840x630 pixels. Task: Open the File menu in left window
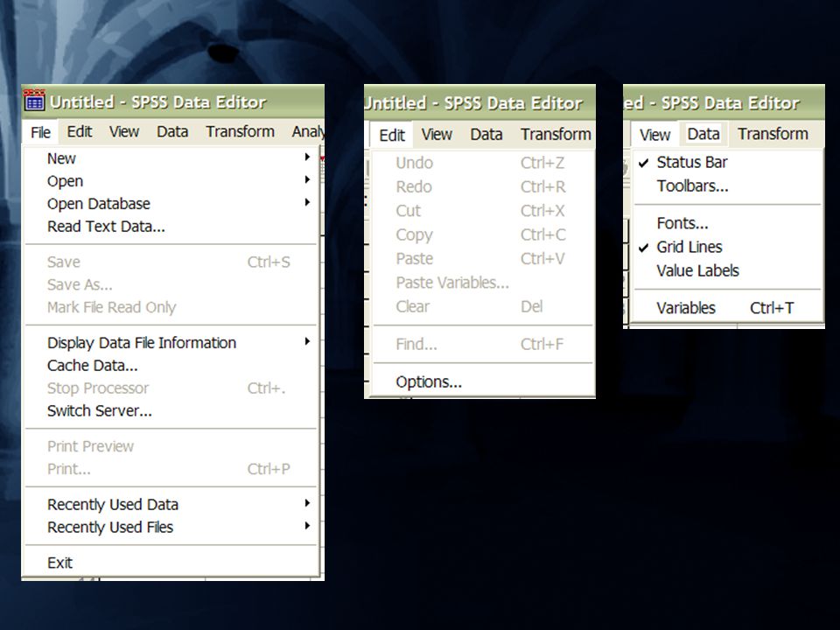coord(41,132)
